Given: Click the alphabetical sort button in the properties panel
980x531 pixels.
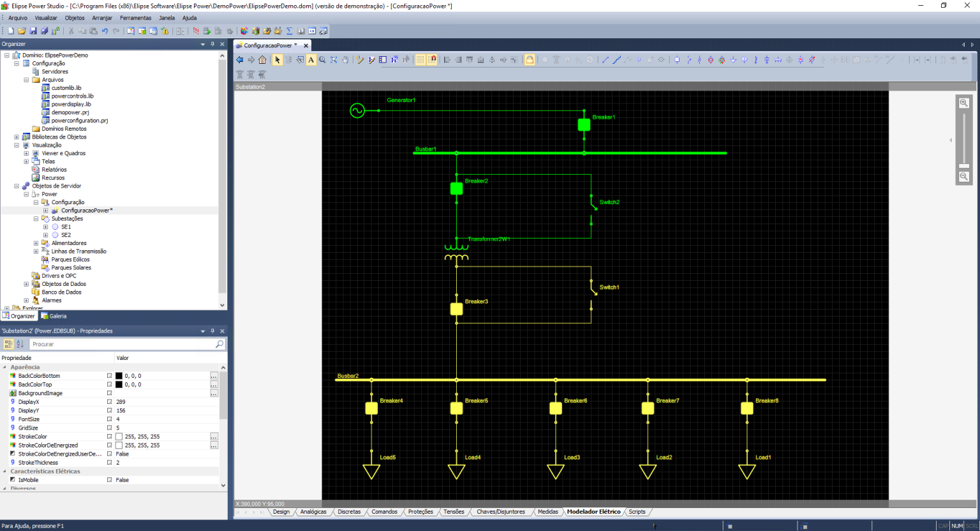Looking at the screenshot, I should 20,344.
